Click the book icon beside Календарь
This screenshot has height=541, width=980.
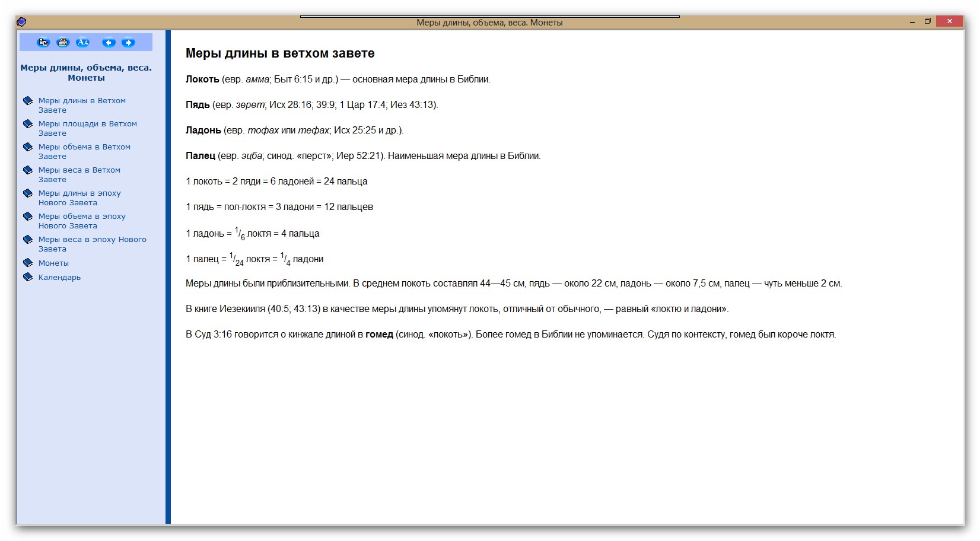click(28, 277)
